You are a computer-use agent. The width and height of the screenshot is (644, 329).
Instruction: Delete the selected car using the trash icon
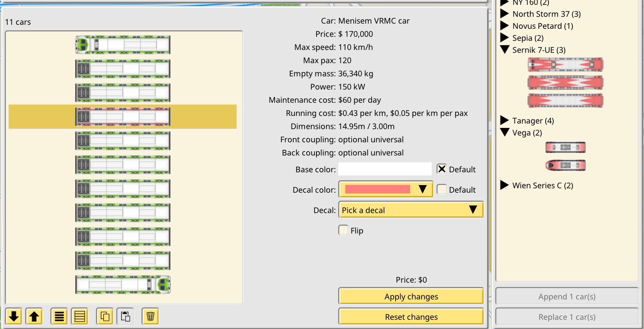pyautogui.click(x=150, y=317)
